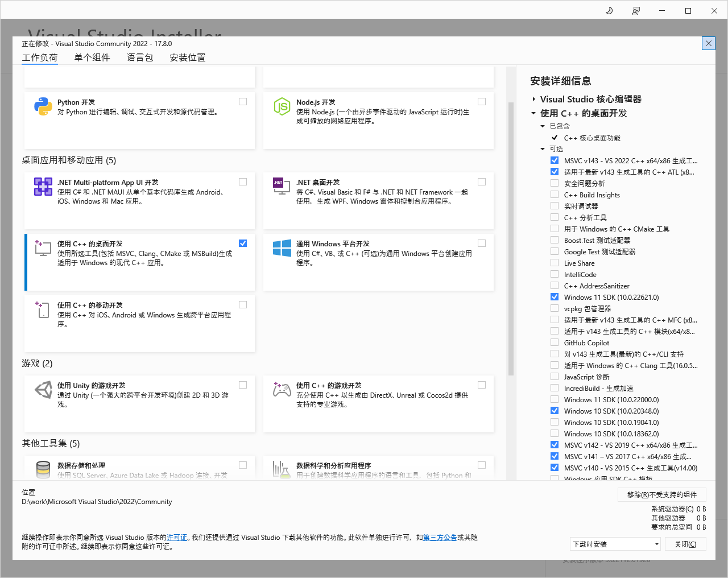Click the 数据存储和处理 database icon
Viewport: 728px width, 578px height.
point(43,469)
